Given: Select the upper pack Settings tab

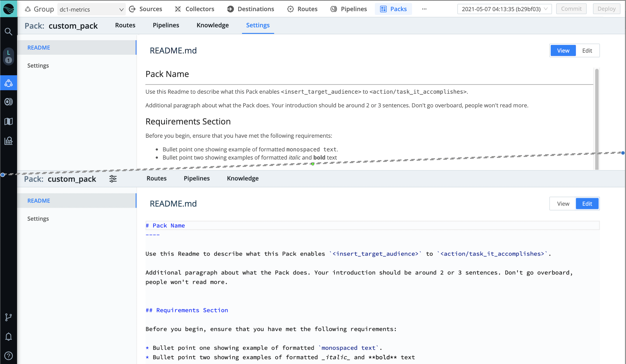Looking at the screenshot, I should [x=258, y=25].
